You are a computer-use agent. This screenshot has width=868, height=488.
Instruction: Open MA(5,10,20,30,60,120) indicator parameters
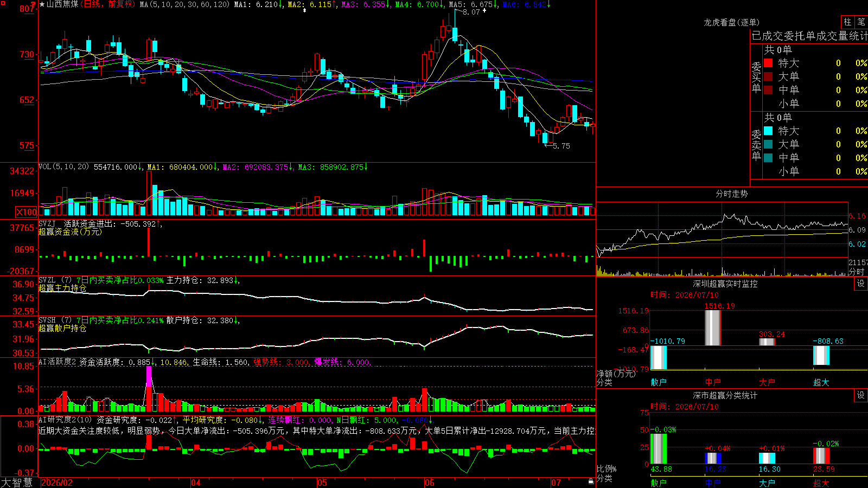[184, 4]
